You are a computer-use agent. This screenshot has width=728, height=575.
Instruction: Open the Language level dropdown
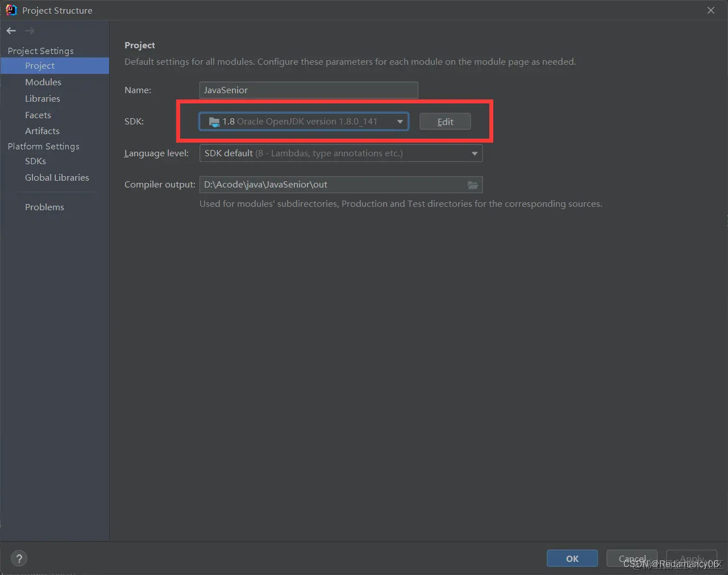(341, 153)
